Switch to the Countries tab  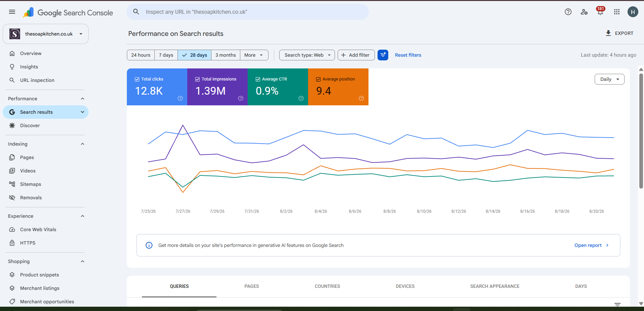(x=327, y=286)
